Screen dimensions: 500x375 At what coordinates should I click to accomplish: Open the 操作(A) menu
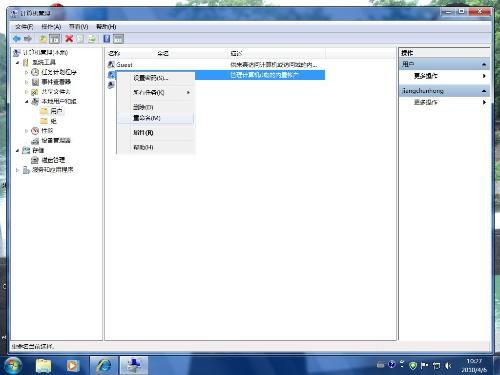(51, 27)
